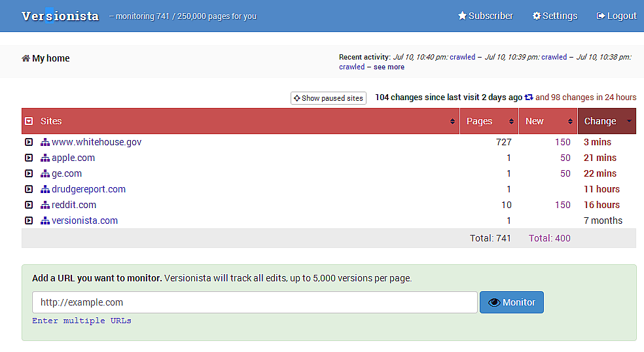Click the gear icon beside Settings
This screenshot has height=352, width=644.
click(537, 16)
